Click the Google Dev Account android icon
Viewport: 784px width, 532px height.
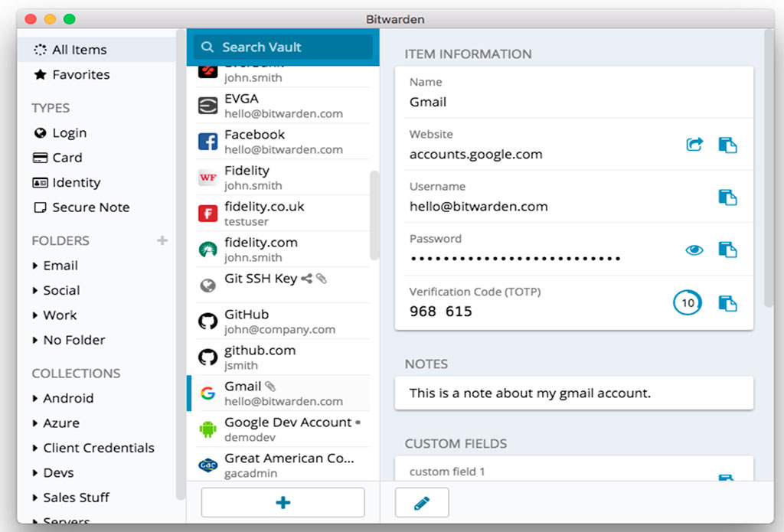(207, 429)
